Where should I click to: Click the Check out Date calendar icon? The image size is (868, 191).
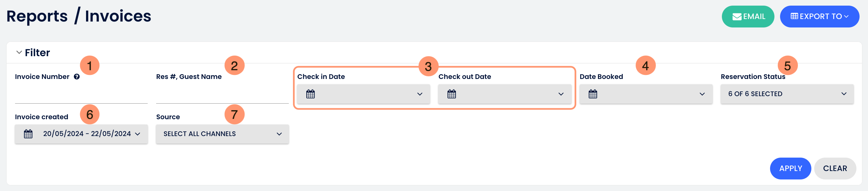[452, 94]
